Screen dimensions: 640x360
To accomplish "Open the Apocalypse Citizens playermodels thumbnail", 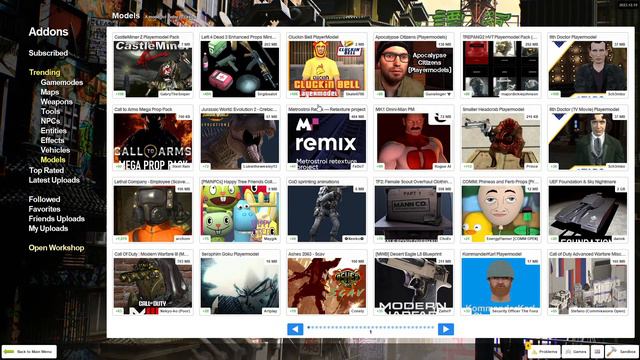I will coord(414,69).
